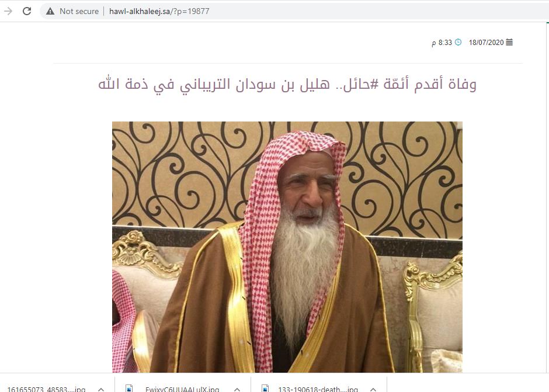Open downloaded file 161655073_48583...jpg
The image size is (549, 392).
46,389
